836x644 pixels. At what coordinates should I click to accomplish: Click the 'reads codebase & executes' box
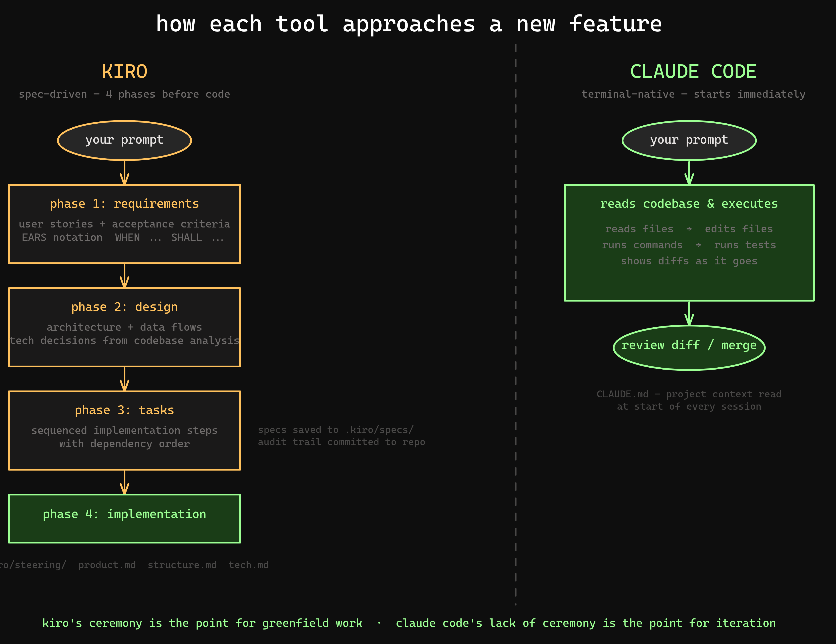tap(689, 241)
